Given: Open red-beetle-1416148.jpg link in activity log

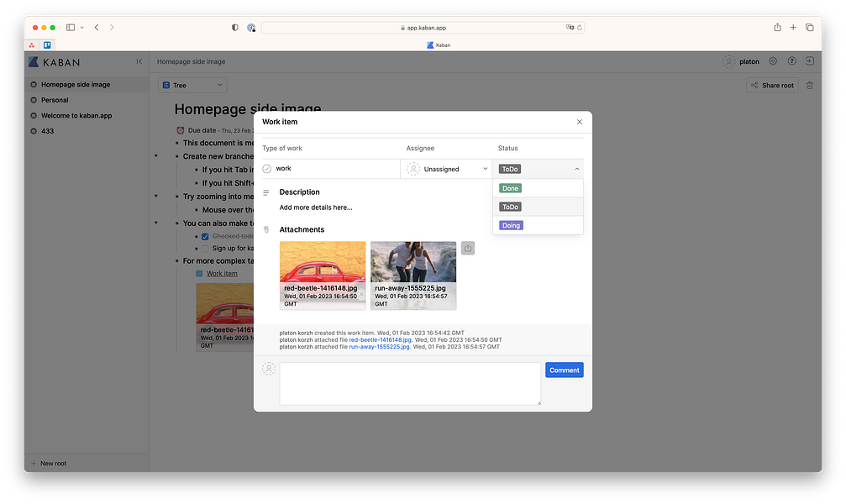Looking at the screenshot, I should point(380,340).
